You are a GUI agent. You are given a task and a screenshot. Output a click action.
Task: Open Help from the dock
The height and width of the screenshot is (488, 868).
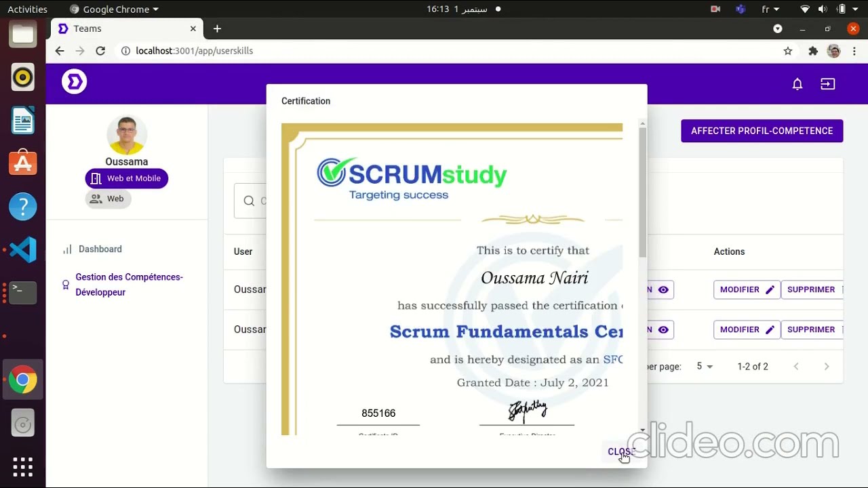pos(22,207)
